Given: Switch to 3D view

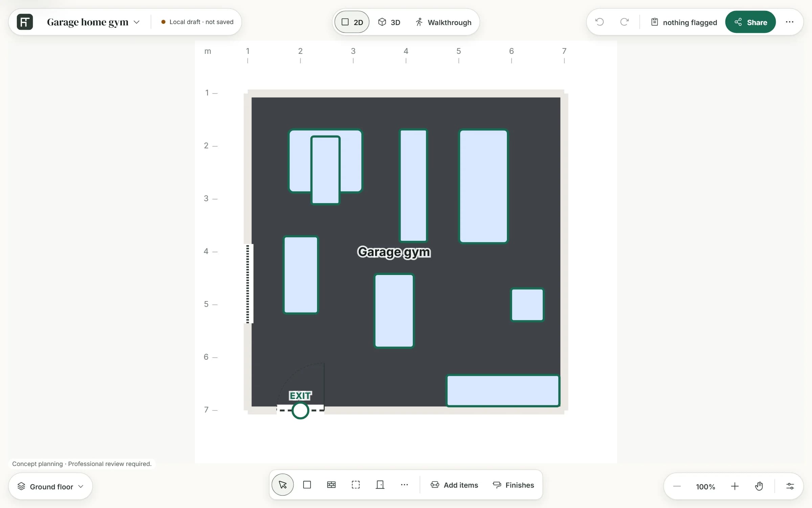Looking at the screenshot, I should [389, 22].
